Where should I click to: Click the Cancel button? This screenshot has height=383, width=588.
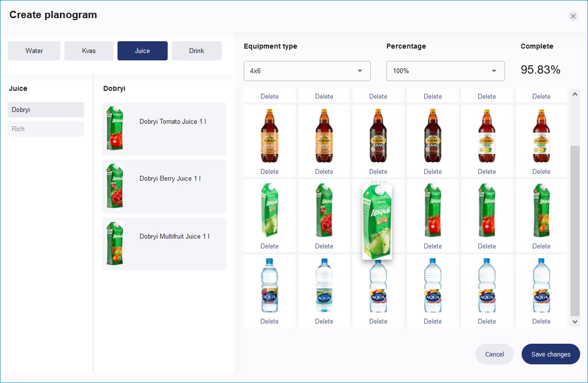[494, 354]
